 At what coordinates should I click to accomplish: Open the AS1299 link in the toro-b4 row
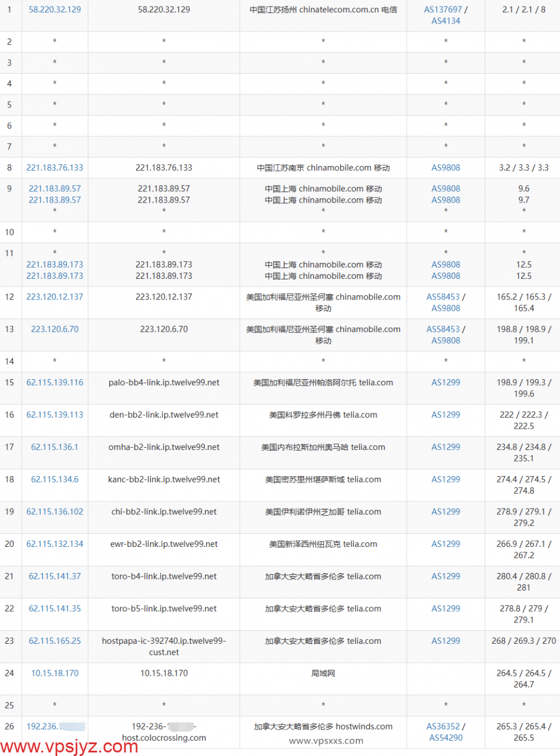445,576
